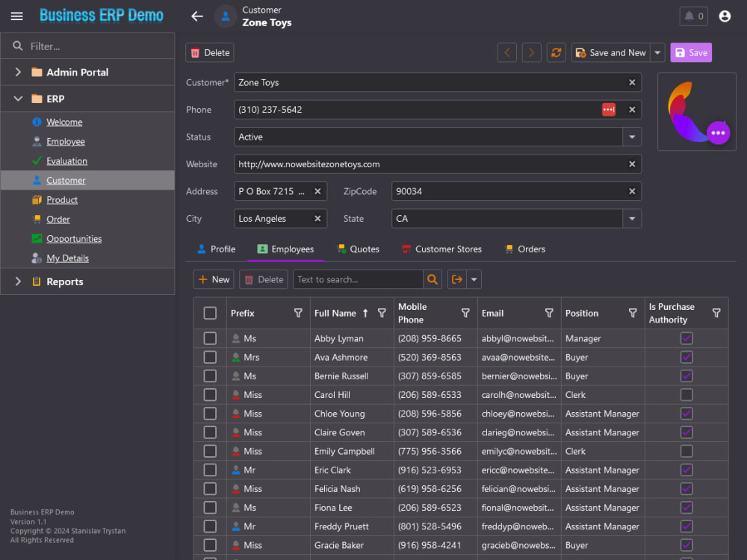Refresh the customer record
747x560 pixels.
pos(556,52)
